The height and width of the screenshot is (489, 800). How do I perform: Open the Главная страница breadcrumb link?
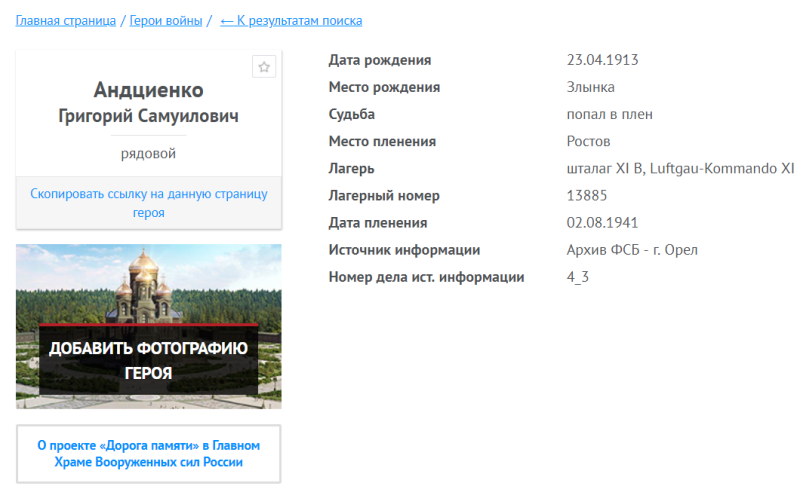[x=66, y=21]
